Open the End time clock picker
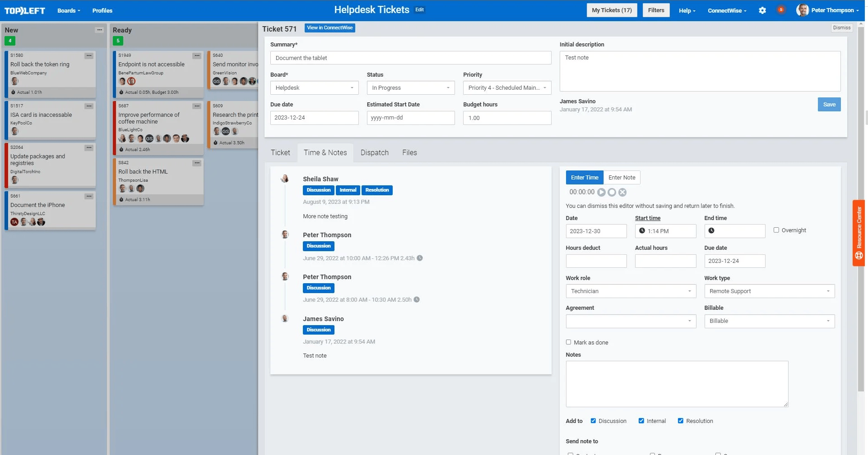868x455 pixels. click(711, 231)
